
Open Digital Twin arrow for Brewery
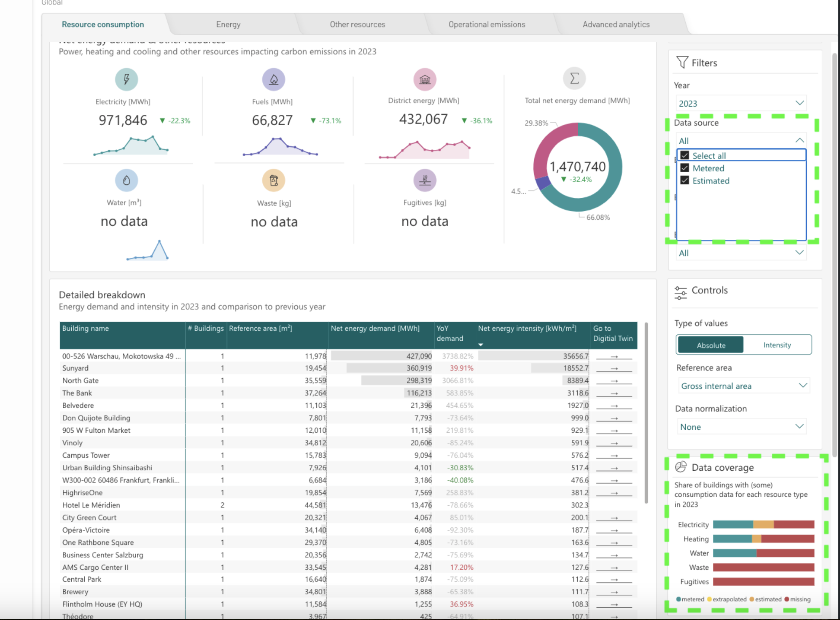[x=614, y=592]
